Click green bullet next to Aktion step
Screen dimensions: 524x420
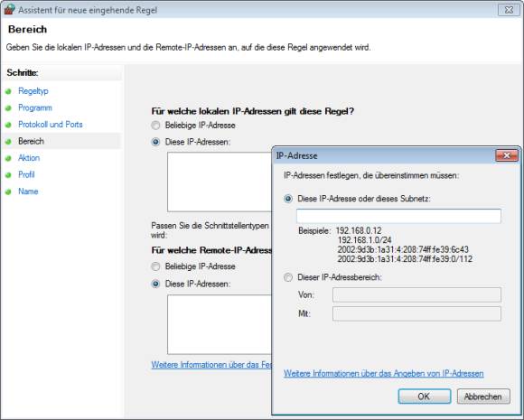9,158
